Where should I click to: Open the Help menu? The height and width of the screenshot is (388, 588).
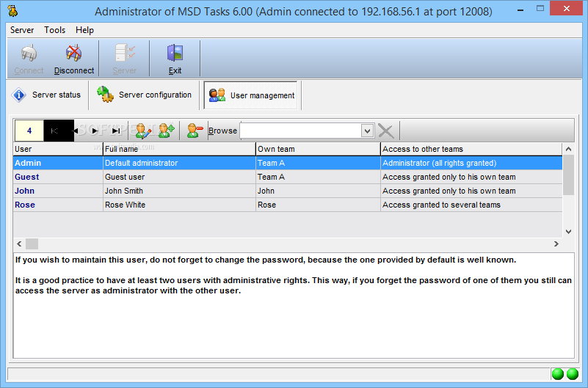point(84,30)
